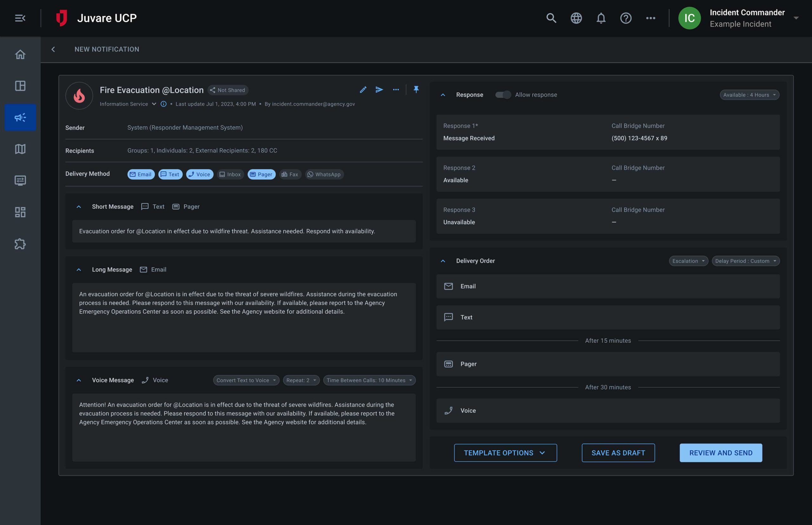Send the notification with paper plane icon
Screen dimensions: 812x525
pos(379,90)
